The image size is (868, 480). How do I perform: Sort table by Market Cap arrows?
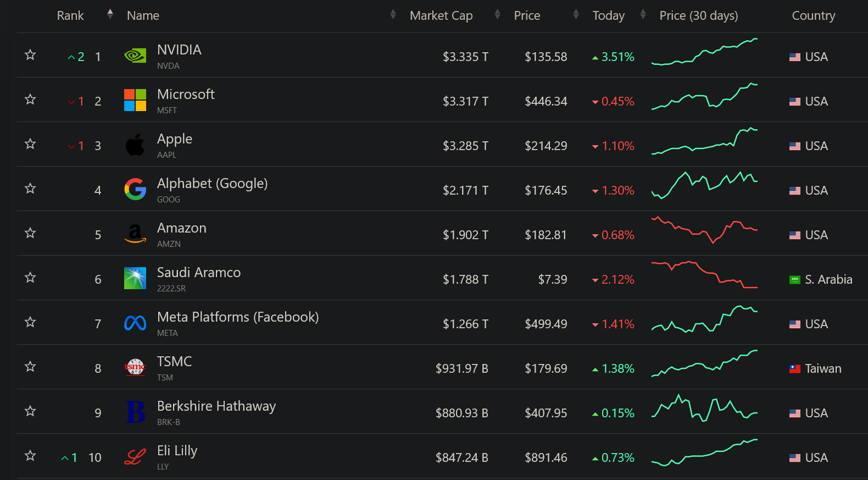tap(497, 14)
